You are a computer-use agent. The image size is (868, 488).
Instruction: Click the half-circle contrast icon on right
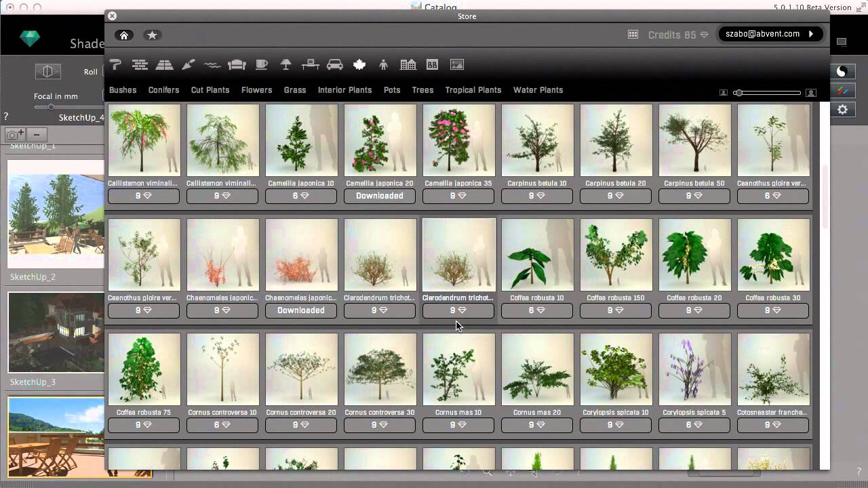842,71
